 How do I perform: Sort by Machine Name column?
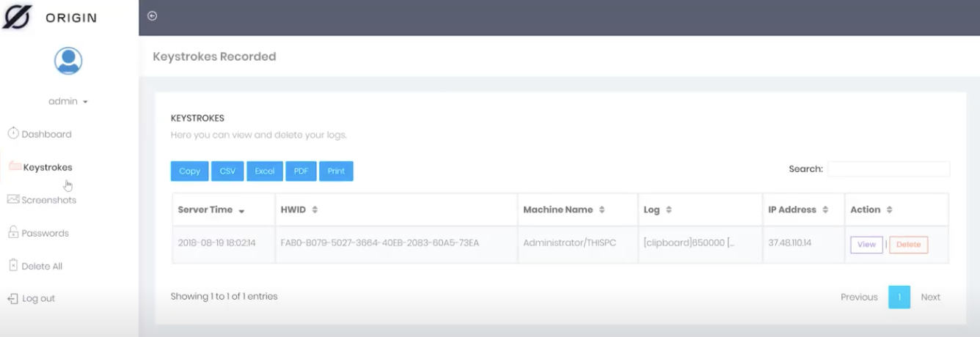[577, 210]
